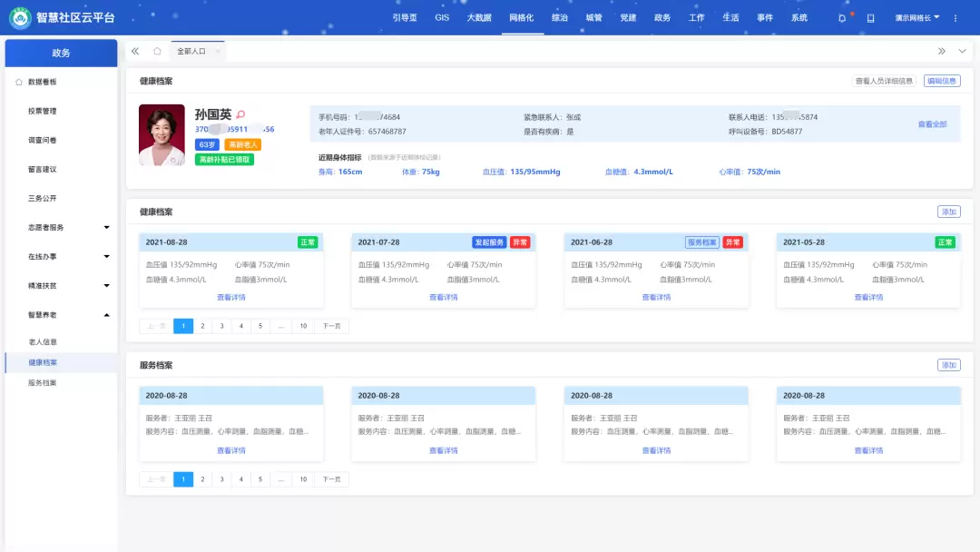Click 发起服务 on 2021-07-28 card
The height and width of the screenshot is (552, 980).
[x=489, y=242]
